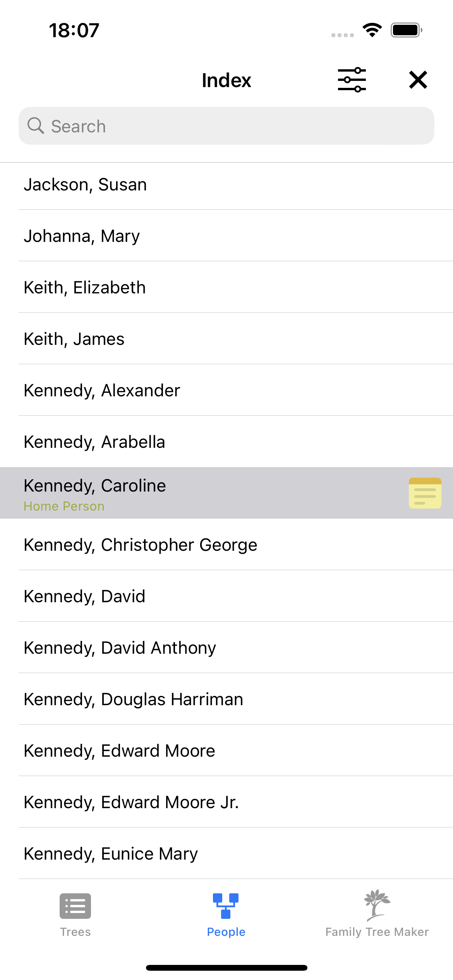Open the index filter options icon
453x980 pixels.
tap(352, 80)
